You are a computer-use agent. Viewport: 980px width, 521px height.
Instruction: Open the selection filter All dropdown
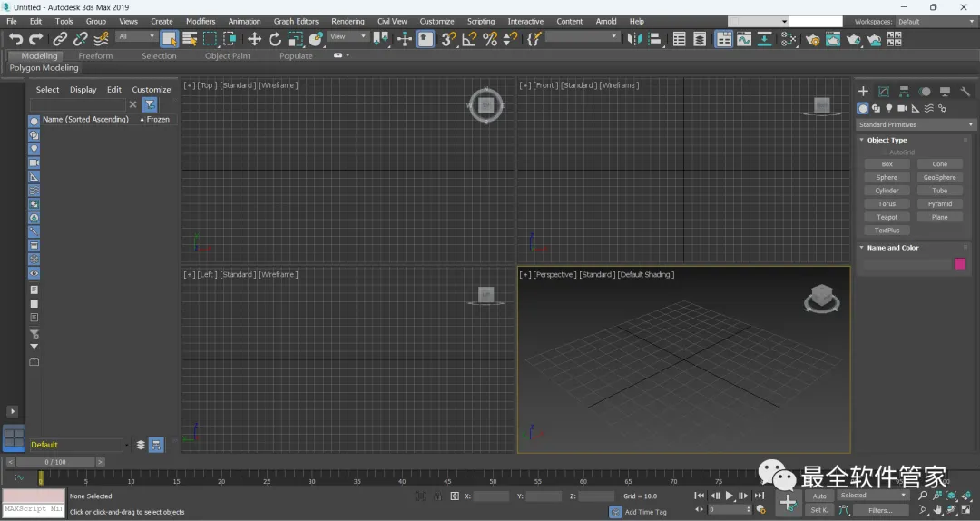136,37
